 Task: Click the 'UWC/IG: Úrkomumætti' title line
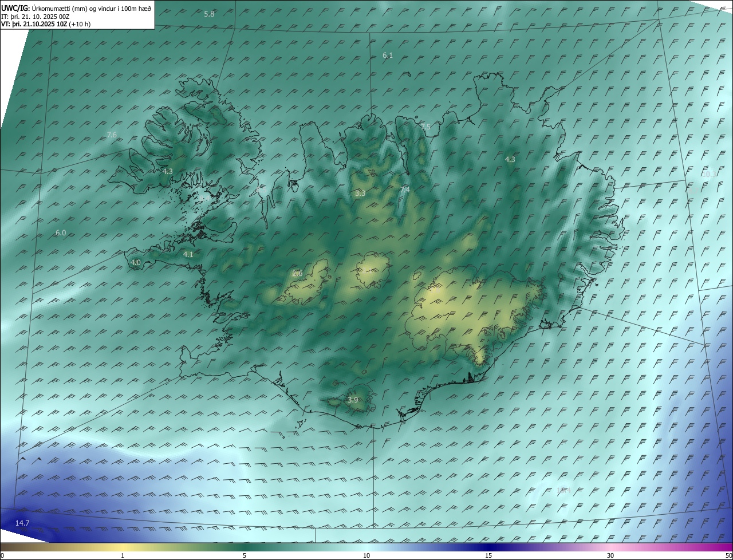76,9
